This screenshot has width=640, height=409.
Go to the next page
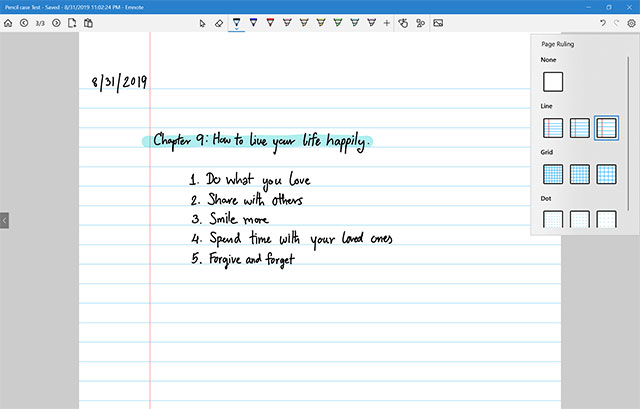coord(56,22)
